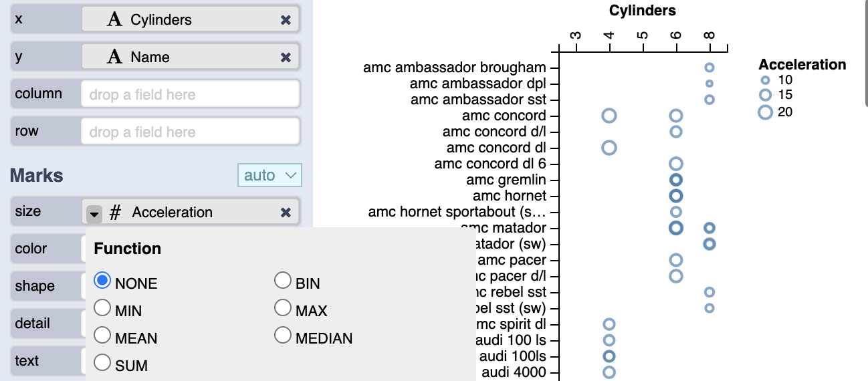Image resolution: width=868 pixels, height=381 pixels.
Task: Pick the MEDIAN function option
Action: (283, 335)
